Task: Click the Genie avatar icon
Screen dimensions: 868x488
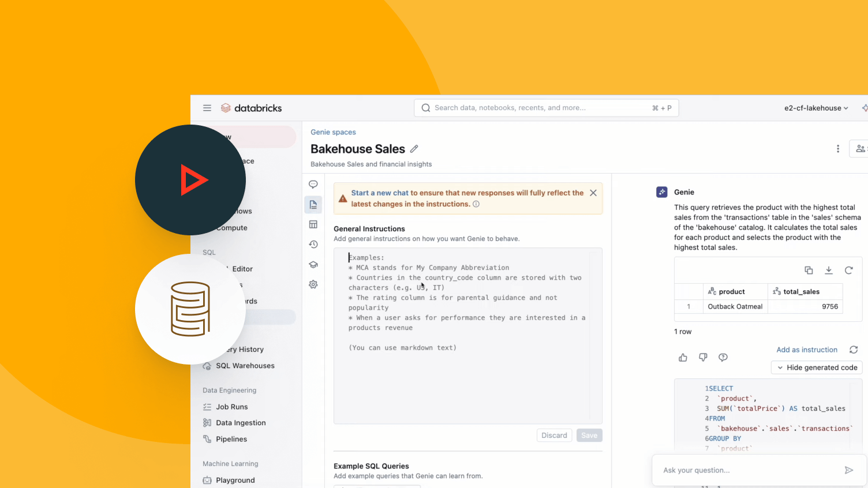Action: click(662, 192)
